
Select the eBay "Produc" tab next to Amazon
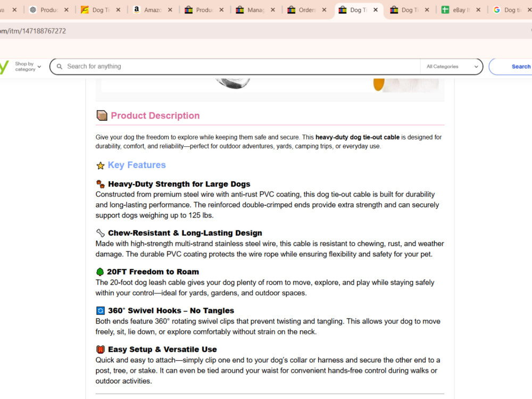[204, 10]
